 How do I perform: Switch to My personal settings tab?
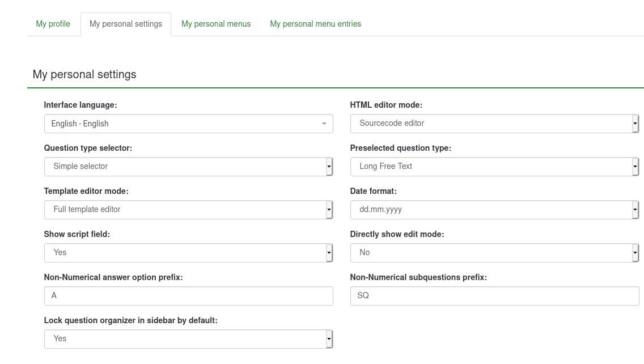(126, 24)
